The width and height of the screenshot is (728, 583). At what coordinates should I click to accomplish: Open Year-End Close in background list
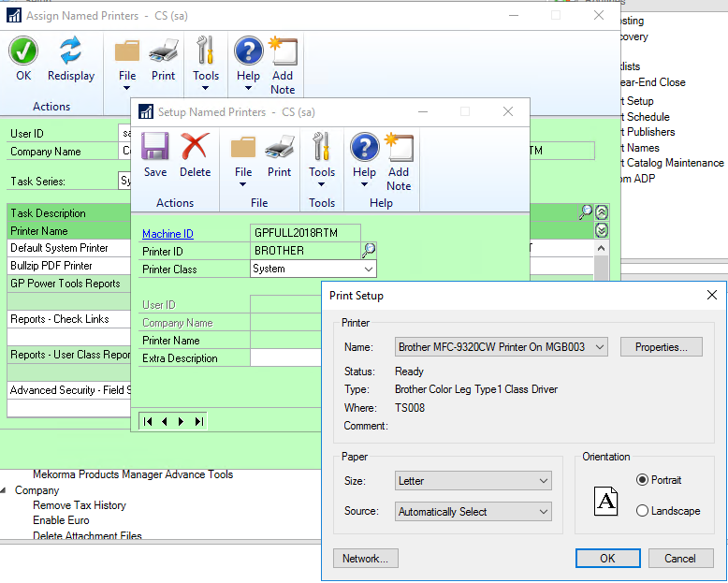point(653,82)
